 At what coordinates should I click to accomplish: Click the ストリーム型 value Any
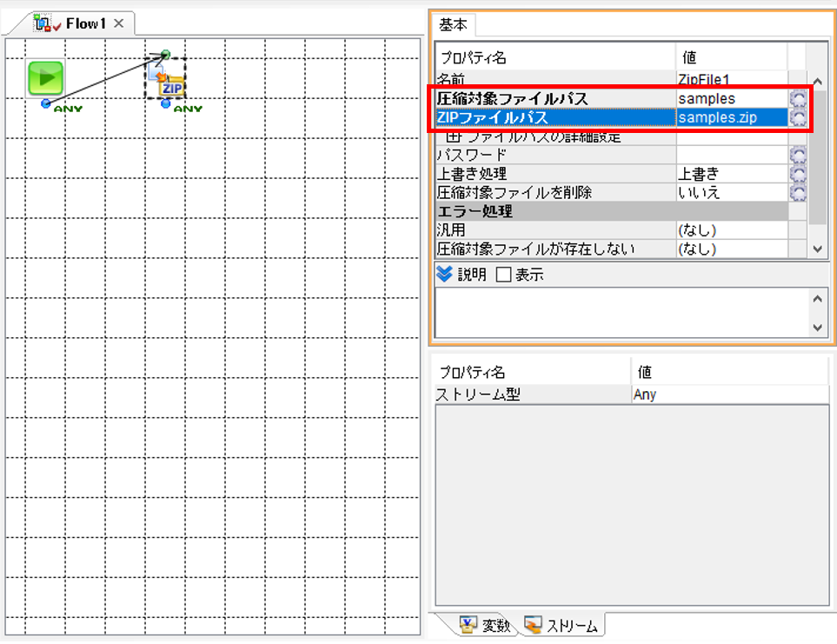click(x=730, y=395)
